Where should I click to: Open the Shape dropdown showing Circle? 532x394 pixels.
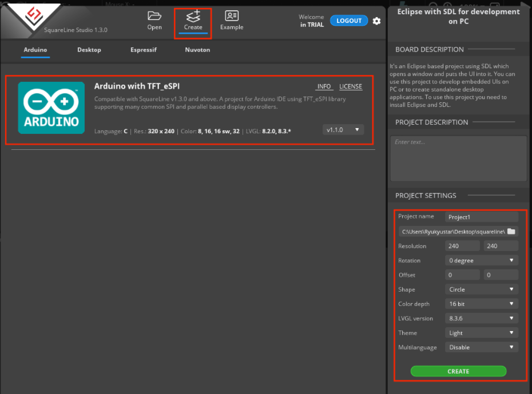(x=482, y=289)
